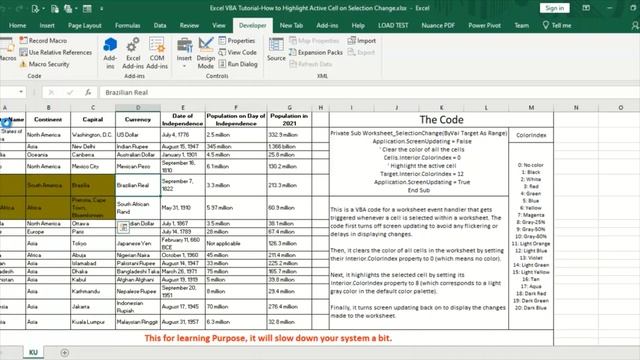Switch to the View tab
Viewport: 640px width, 360px height.
click(x=218, y=25)
